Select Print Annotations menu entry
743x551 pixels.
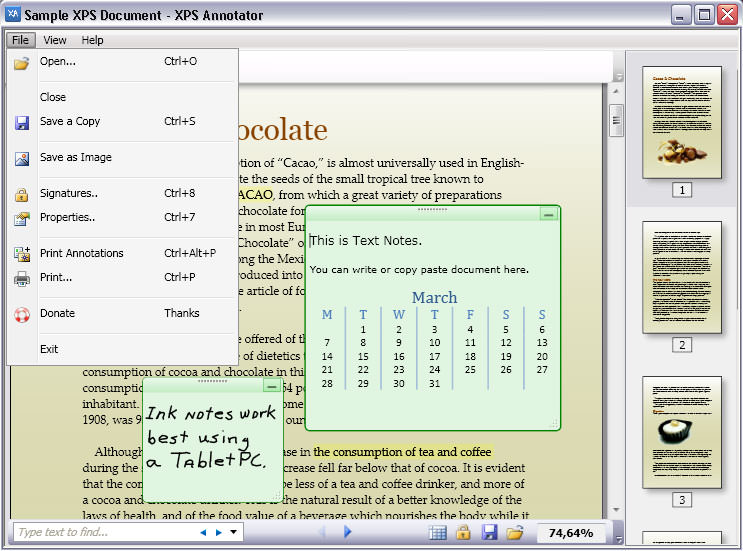point(122,253)
